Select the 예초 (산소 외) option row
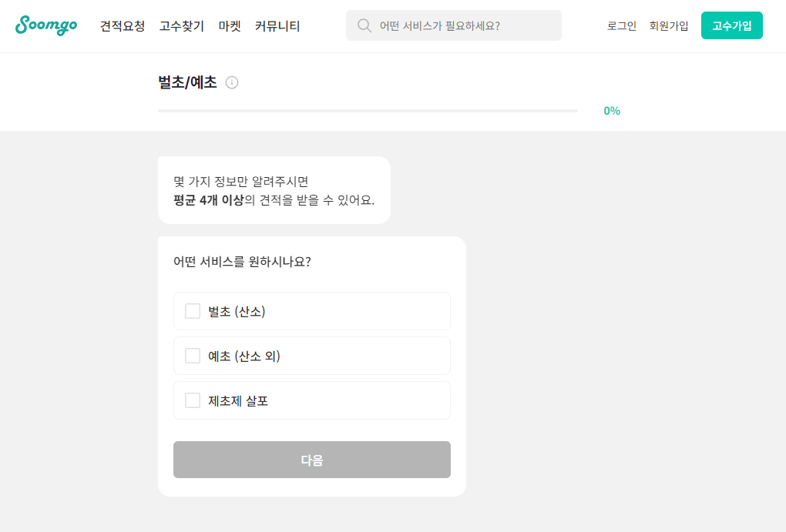The image size is (786, 532). click(311, 356)
